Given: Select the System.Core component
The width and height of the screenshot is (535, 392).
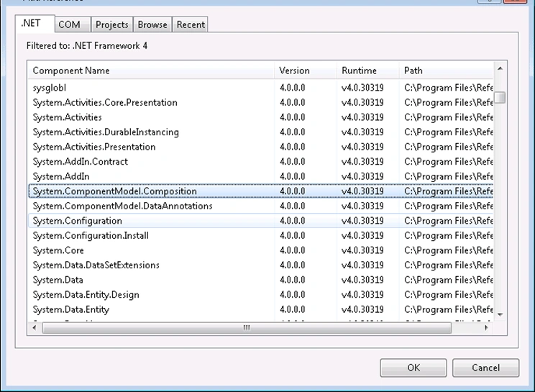Looking at the screenshot, I should pos(261,250).
